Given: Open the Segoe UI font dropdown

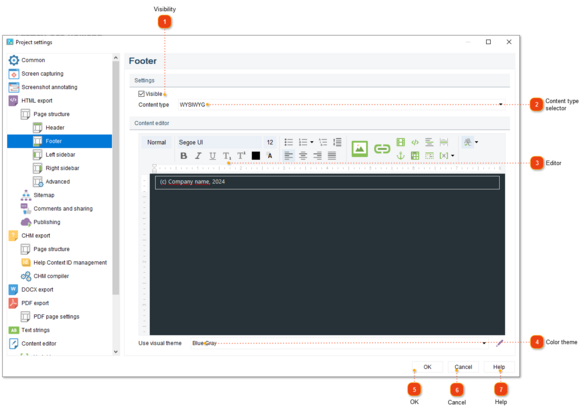Looking at the screenshot, I should click(x=219, y=142).
